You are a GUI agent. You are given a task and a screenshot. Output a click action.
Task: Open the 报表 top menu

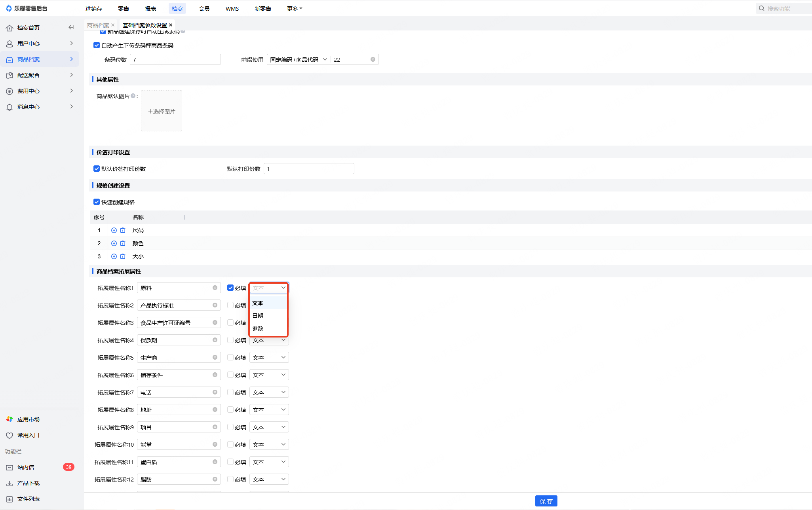pyautogui.click(x=150, y=9)
